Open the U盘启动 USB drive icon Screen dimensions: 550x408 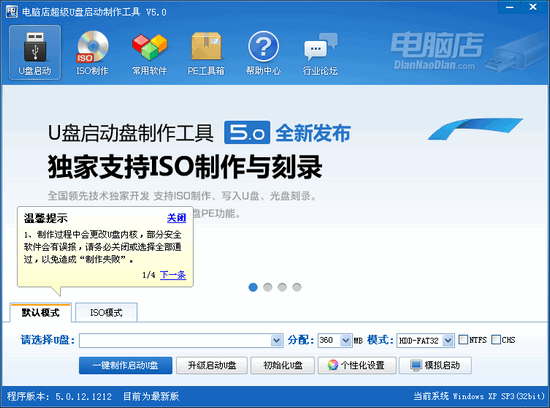click(35, 53)
